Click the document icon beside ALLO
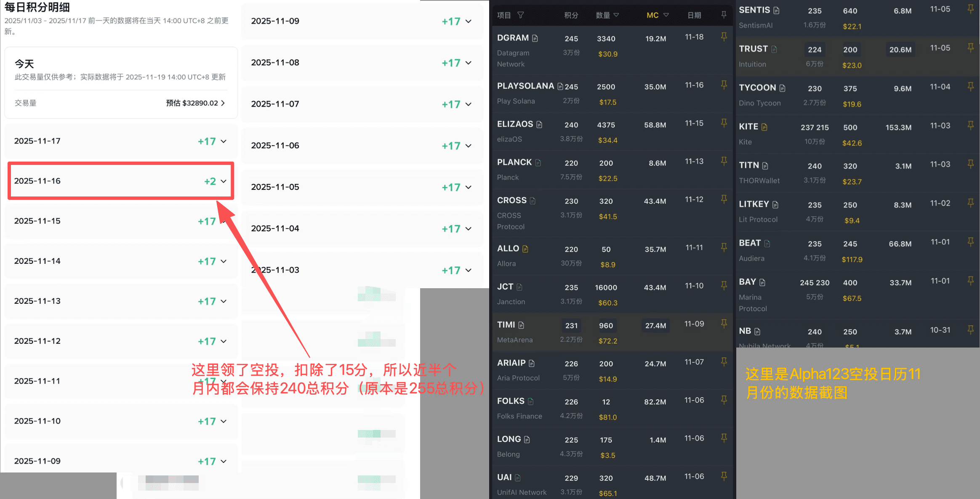980x499 pixels. click(525, 249)
